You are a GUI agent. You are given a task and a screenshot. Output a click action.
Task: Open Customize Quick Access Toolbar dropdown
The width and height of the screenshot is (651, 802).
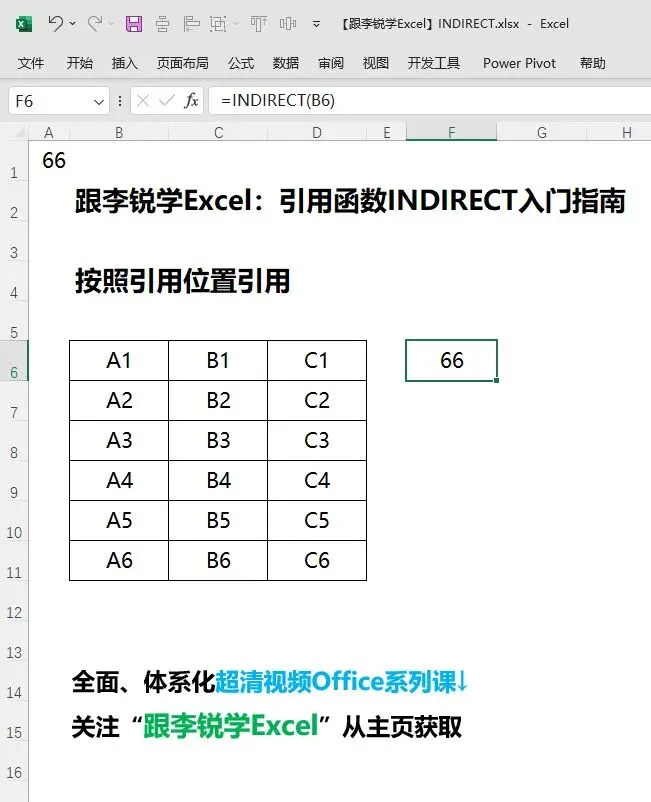[317, 24]
